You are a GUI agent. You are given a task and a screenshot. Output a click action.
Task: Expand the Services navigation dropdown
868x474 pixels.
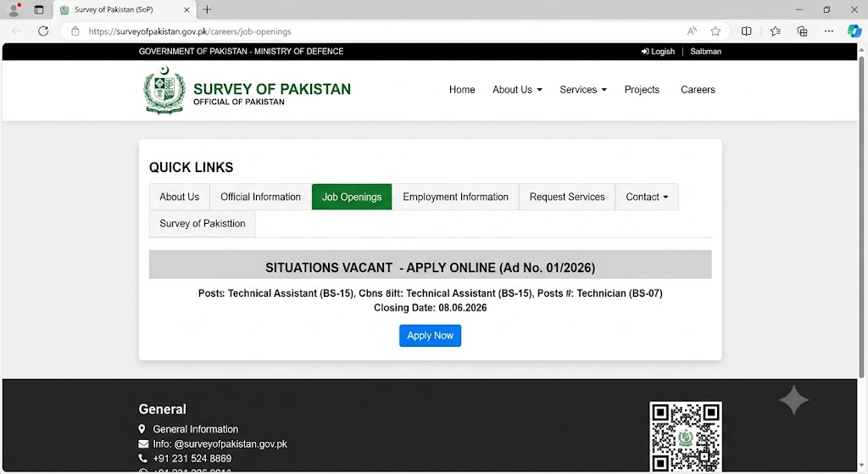583,90
